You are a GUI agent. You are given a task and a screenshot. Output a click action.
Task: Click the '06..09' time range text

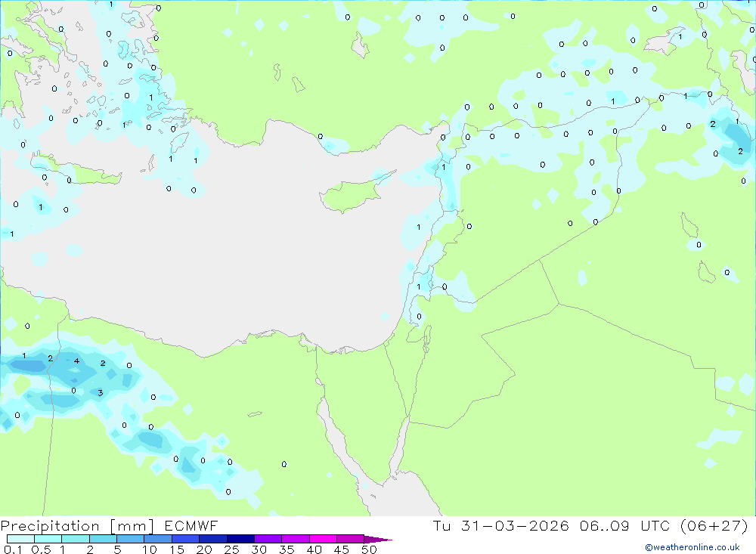coord(604,525)
